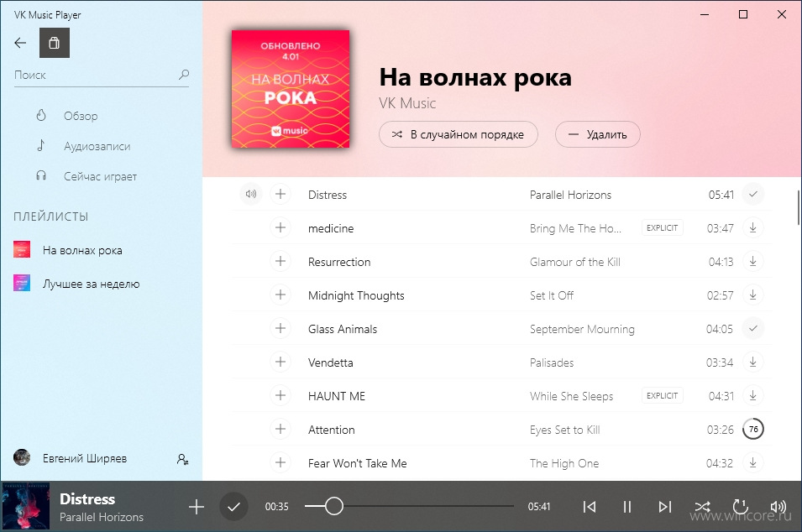Download the HAUNT ME track

[753, 395]
